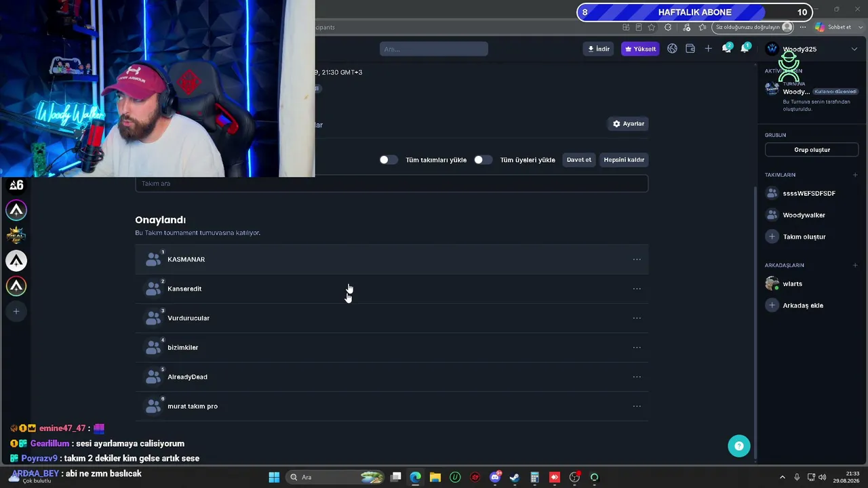The image size is (868, 488).
Task: Toggle Tüm üyeleri yükle switch
Action: [x=483, y=160]
